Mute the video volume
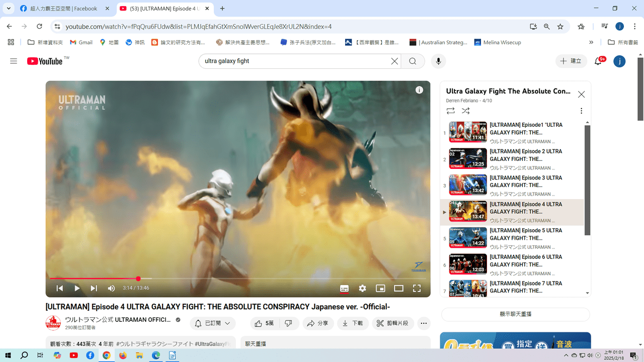Screen dimensions: 644x362 (x=111, y=288)
